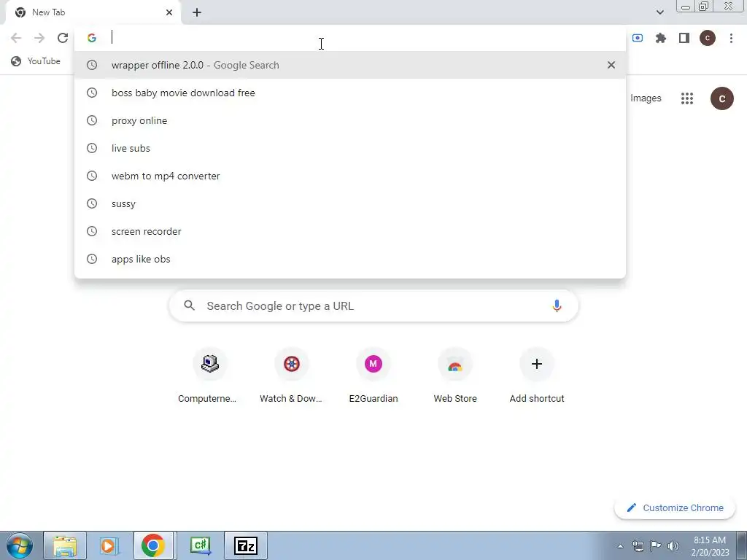Click Customize Chrome button
Viewport: 747px width, 560px height.
pos(675,507)
